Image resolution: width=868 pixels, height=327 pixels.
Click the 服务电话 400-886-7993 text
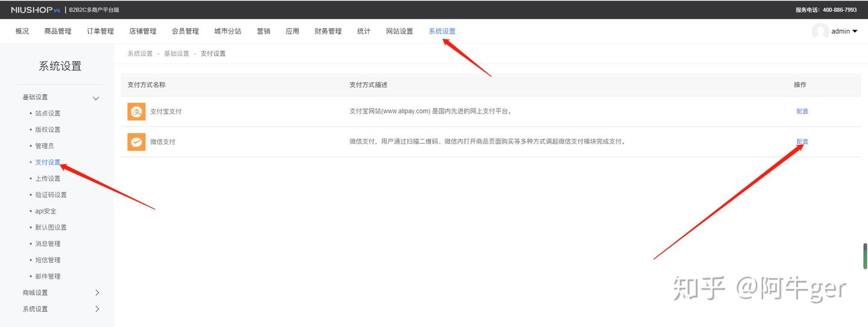click(x=826, y=10)
